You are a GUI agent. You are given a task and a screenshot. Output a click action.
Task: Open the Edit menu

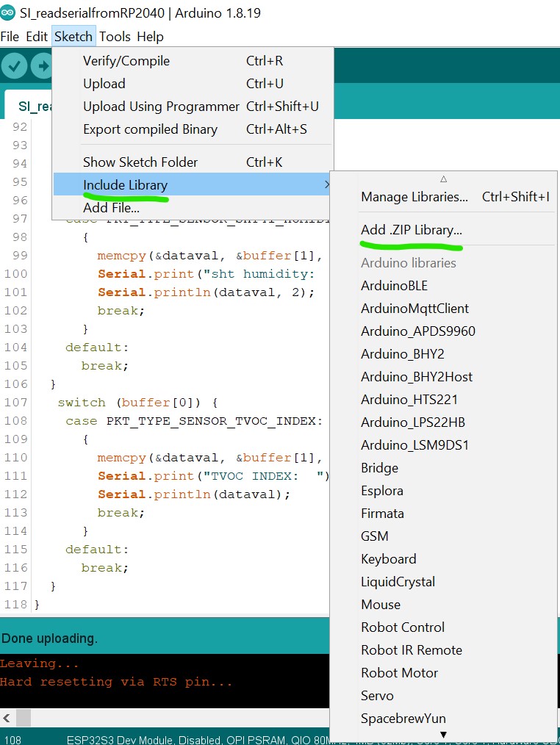(37, 37)
